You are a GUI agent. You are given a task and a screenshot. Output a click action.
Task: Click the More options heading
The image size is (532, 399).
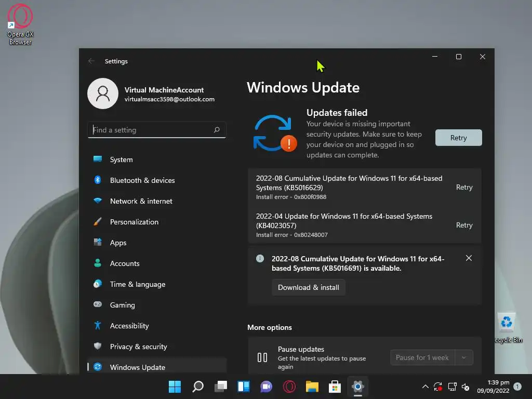click(x=270, y=327)
